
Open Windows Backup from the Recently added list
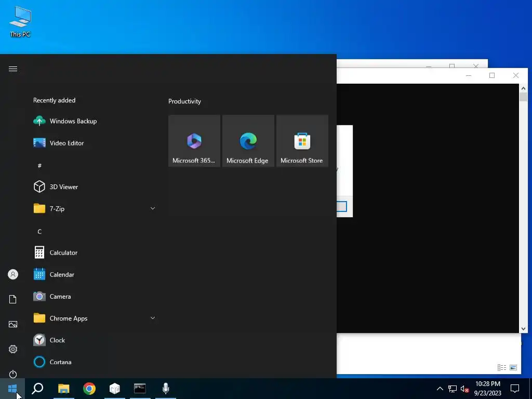(x=95, y=121)
